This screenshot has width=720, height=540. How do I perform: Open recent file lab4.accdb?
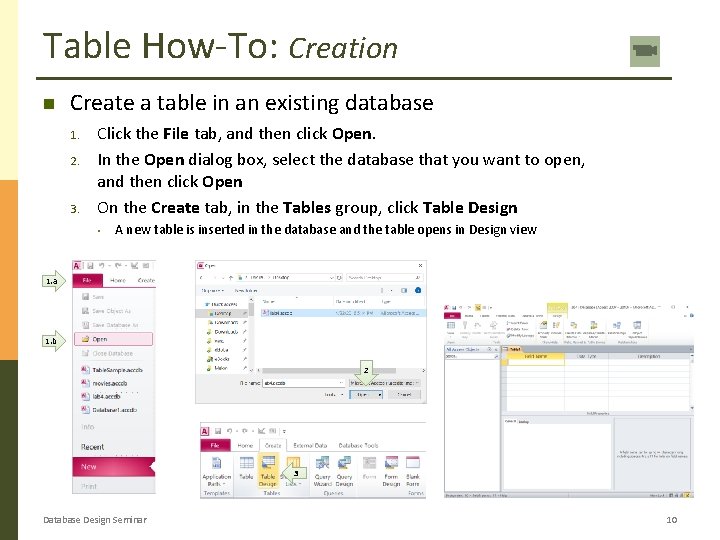(101, 396)
